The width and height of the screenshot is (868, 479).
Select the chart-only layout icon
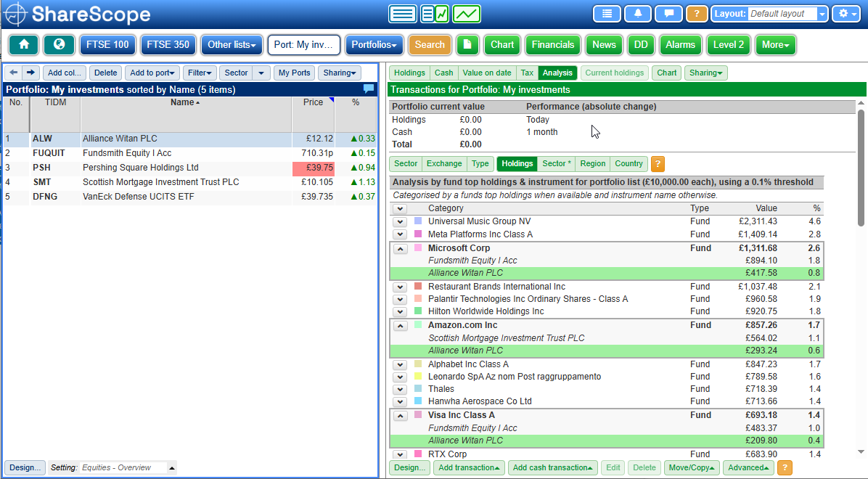(x=467, y=14)
